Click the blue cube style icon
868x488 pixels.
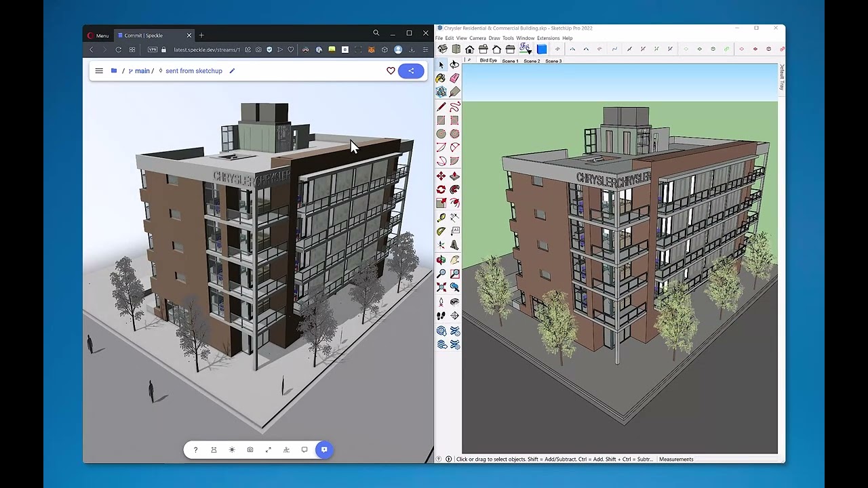tap(542, 49)
